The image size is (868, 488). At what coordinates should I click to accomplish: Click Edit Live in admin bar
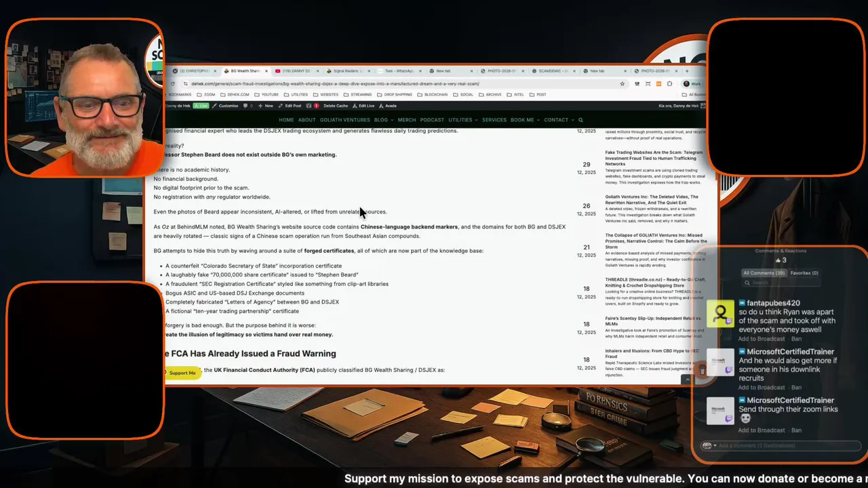[363, 106]
